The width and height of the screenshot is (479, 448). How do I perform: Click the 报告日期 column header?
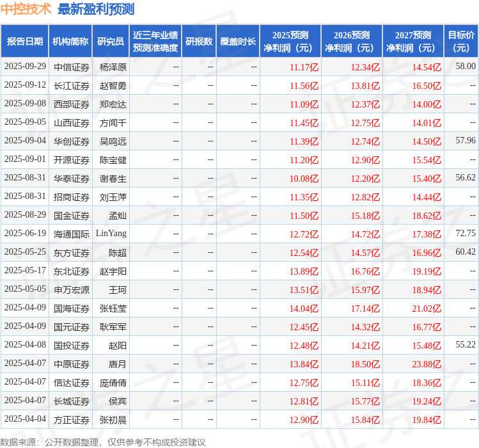25,42
